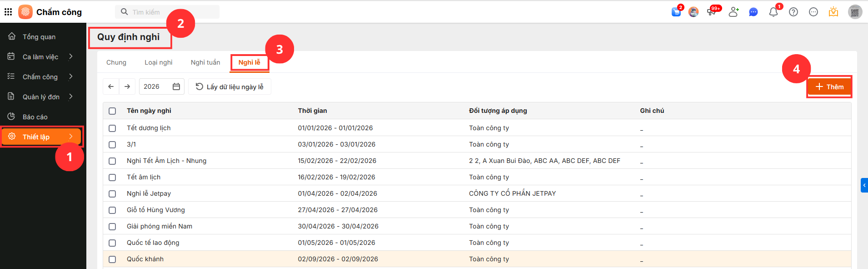Click the Thêm button
The height and width of the screenshot is (269, 868).
tap(829, 87)
